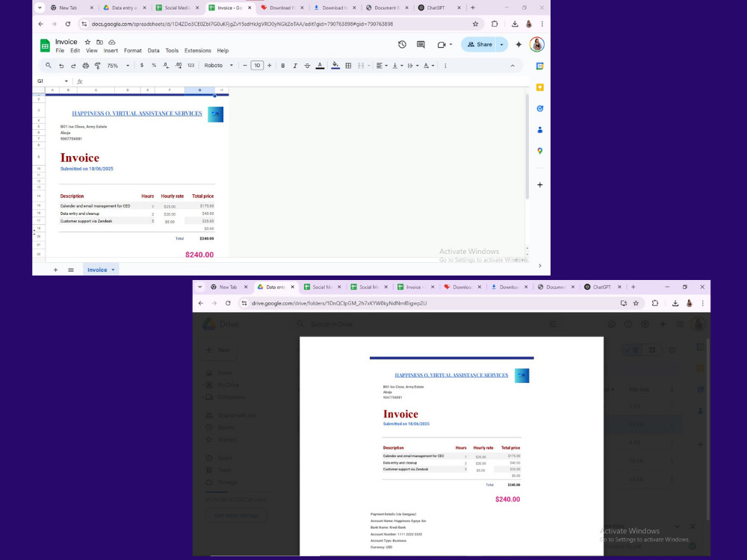Viewport: 747px width, 560px height.
Task: Decrease decimal places
Action: coord(166,66)
